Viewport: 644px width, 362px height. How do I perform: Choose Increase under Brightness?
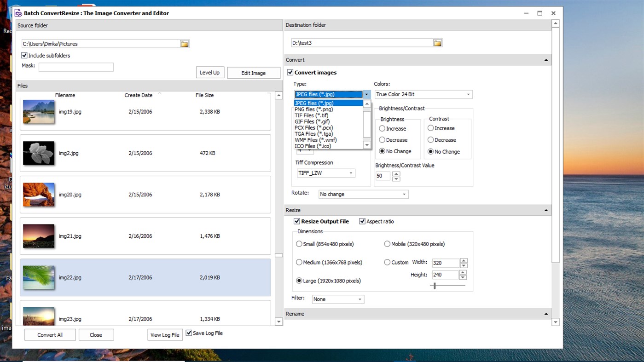[x=382, y=128]
